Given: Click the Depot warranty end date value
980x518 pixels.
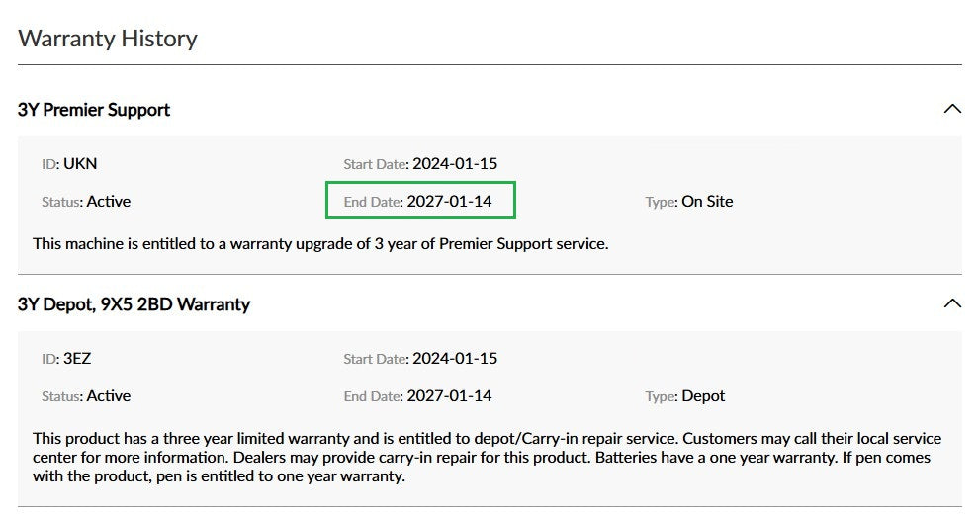Looking at the screenshot, I should [x=449, y=395].
